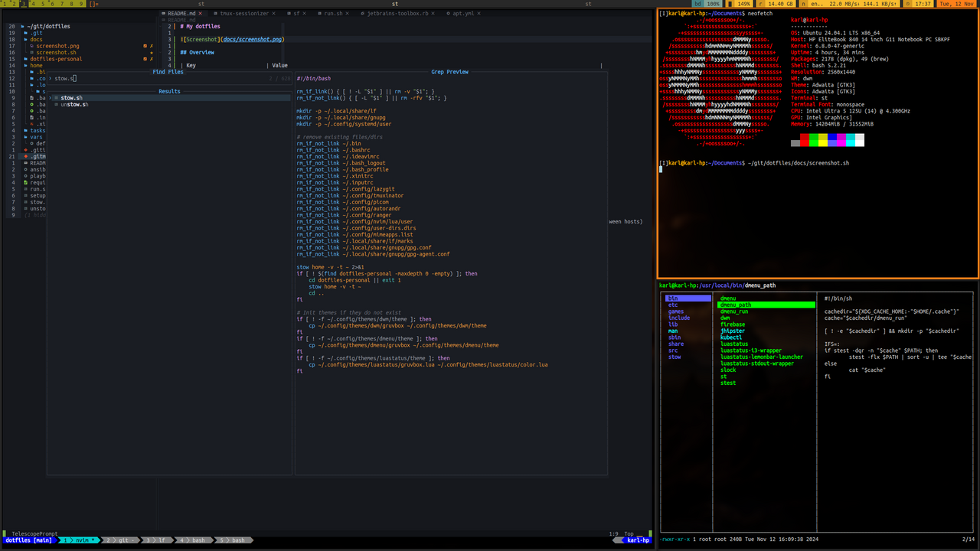The width and height of the screenshot is (980, 551).
Task: Click the dotfiles [main] tmux session label
Action: 28,540
